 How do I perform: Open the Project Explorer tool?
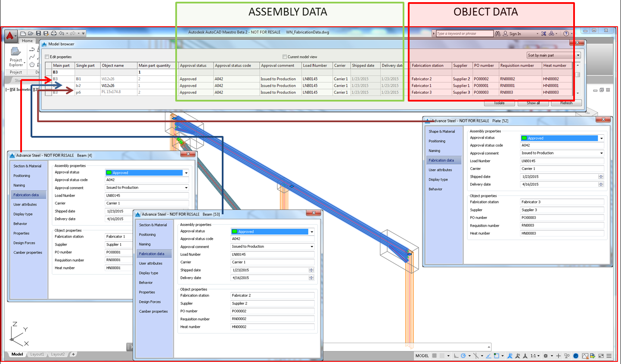[16, 57]
